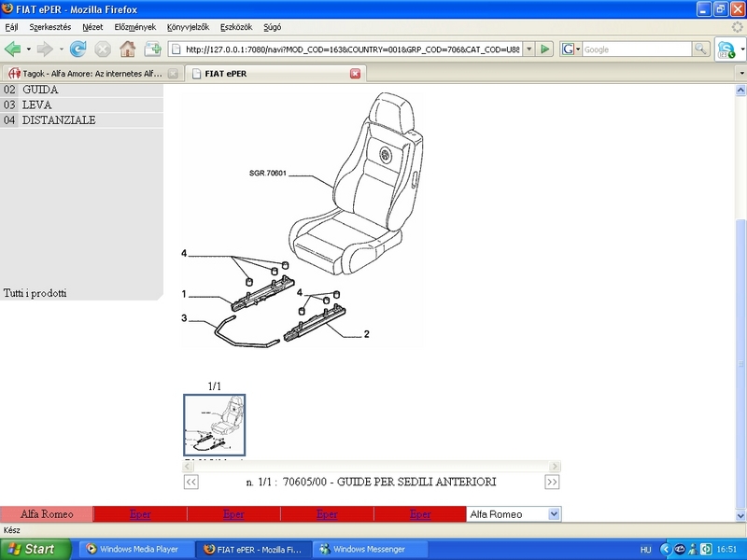Viewport: 747px width, 560px height.
Task: Open forward-history dropdown arrow
Action: tap(62, 49)
